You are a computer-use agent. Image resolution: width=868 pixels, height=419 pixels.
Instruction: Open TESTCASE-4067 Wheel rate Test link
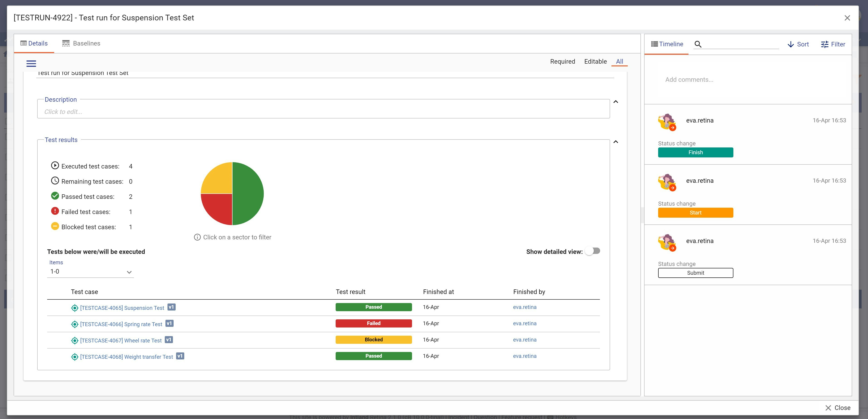(x=121, y=340)
